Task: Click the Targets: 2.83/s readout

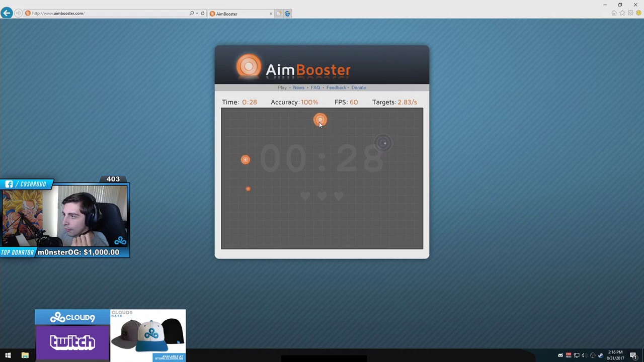Action: point(394,102)
